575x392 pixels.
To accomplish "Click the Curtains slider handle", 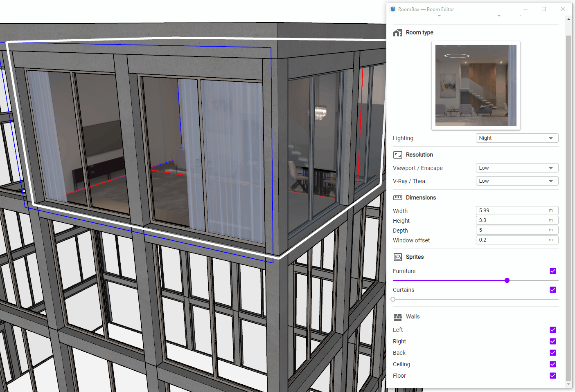I will pos(393,299).
